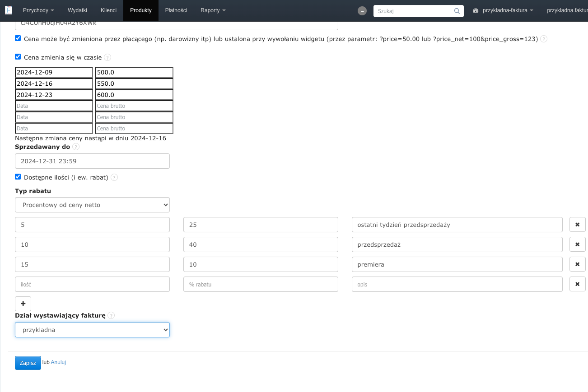Click the grey status circle before search
The width and height of the screenshot is (588, 392).
362,11
